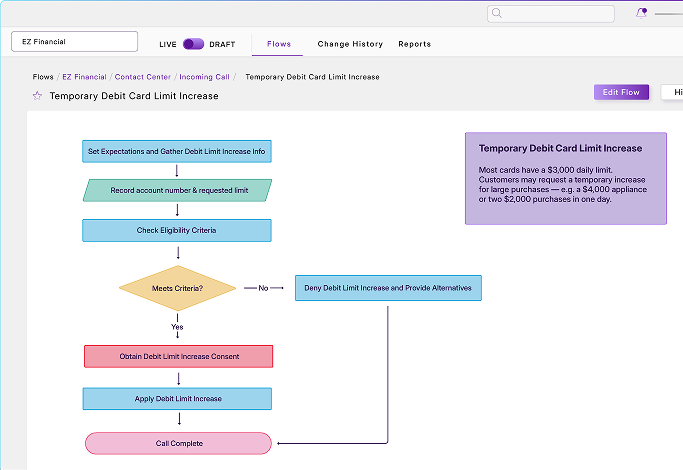Screen dimensions: 683x470
Task: Click the EZ Financial organization field
Action: 74,41
